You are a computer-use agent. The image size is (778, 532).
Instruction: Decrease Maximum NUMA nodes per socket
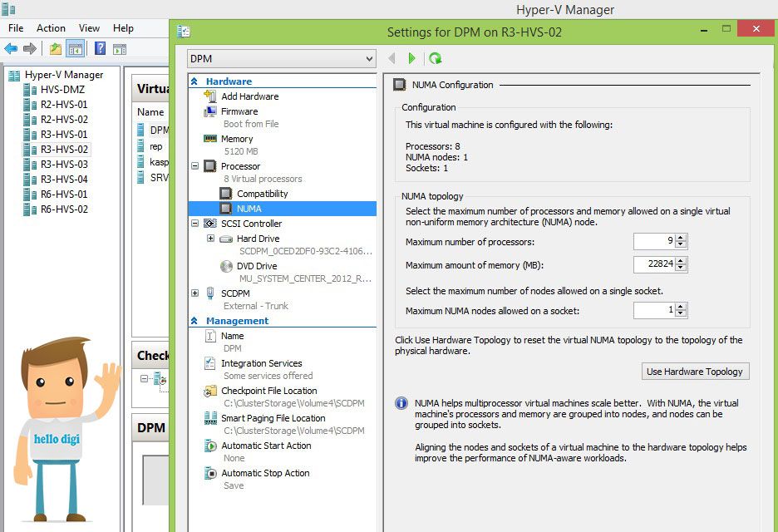pos(682,314)
